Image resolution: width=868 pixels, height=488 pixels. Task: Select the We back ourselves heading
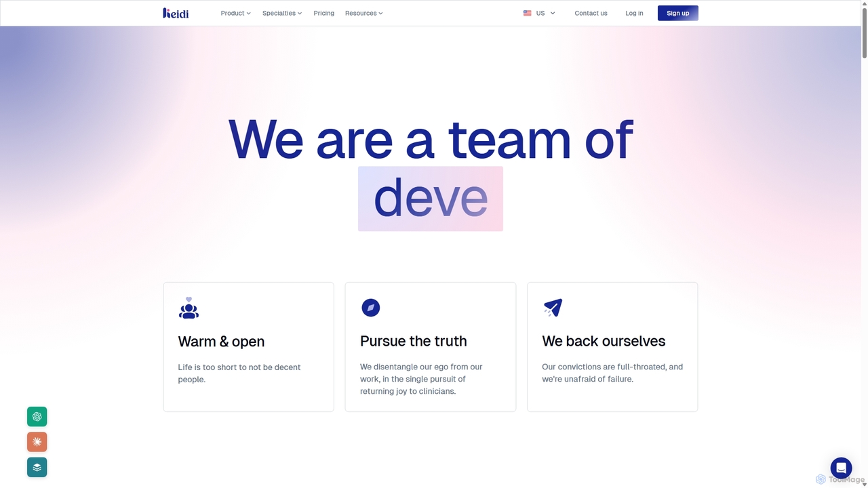pyautogui.click(x=604, y=341)
